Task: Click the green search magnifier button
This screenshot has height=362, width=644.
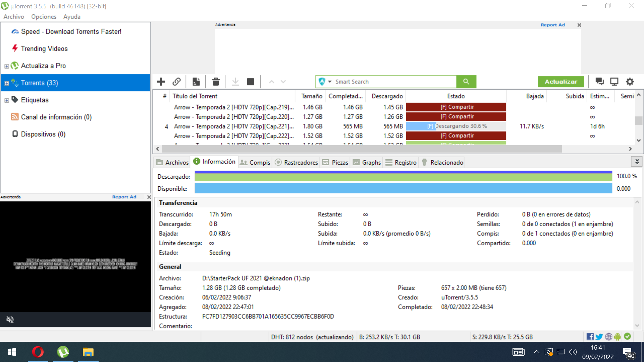Action: (466, 81)
